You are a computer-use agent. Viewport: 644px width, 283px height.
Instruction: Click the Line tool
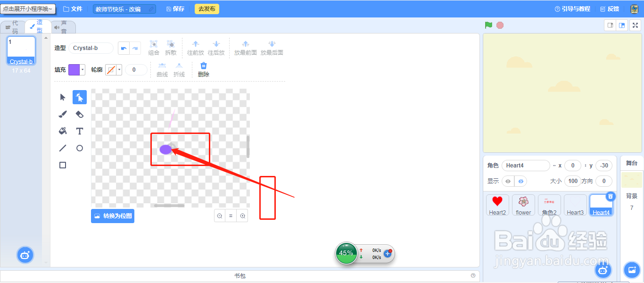click(62, 148)
